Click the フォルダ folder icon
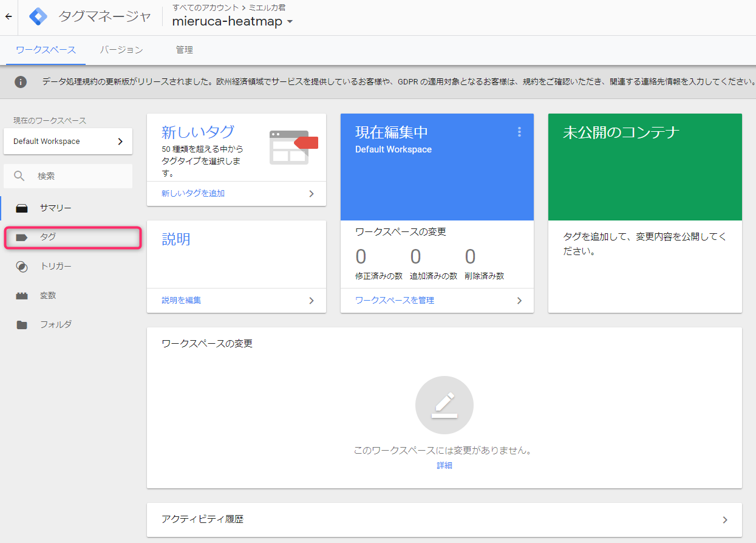The width and height of the screenshot is (756, 543). 22,325
